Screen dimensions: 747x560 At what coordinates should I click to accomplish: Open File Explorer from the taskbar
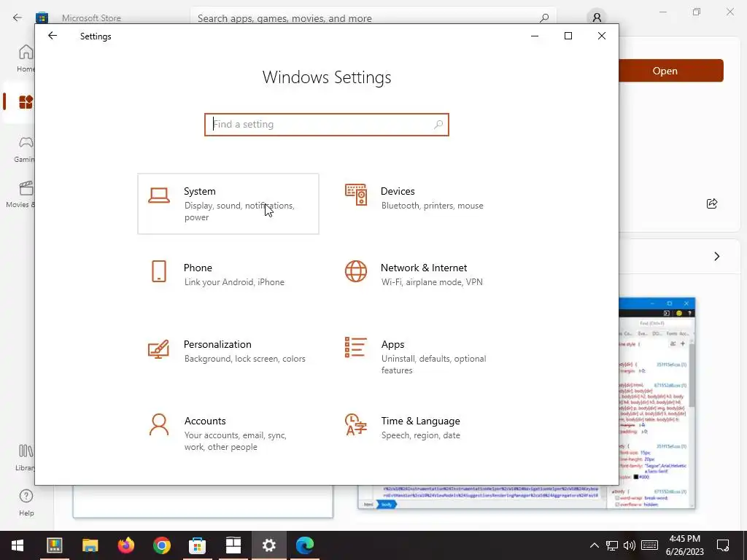90,545
